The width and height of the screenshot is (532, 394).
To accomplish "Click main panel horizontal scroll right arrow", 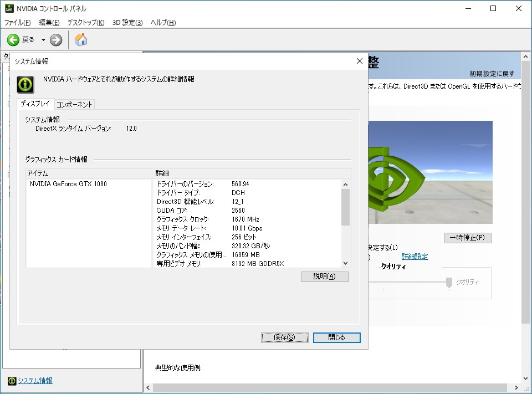I will coord(516,387).
